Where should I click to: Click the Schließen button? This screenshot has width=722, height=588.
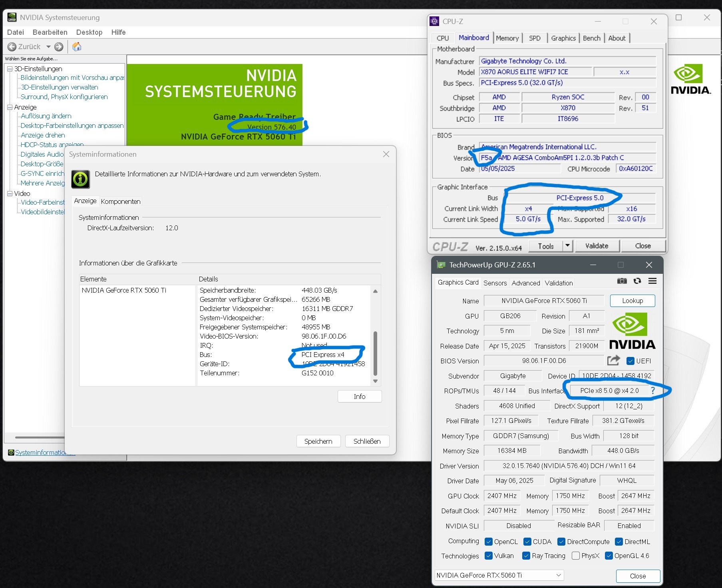tap(367, 441)
